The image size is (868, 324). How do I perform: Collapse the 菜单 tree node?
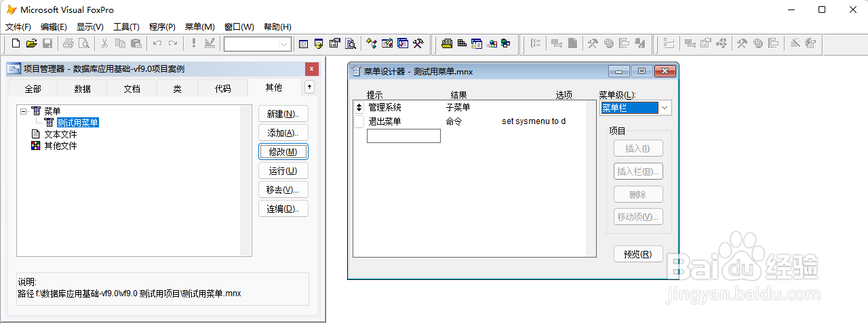pos(24,111)
